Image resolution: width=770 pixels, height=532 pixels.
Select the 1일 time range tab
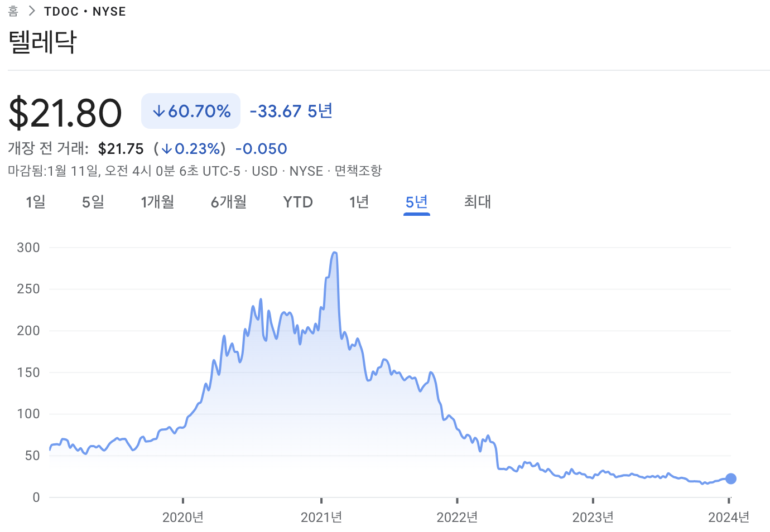click(35, 202)
